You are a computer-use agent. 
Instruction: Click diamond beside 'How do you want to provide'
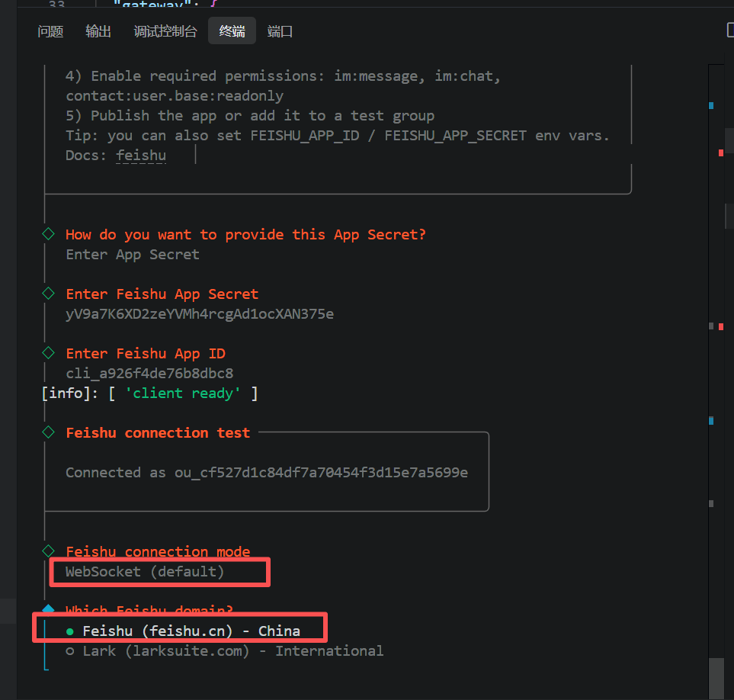pos(49,234)
